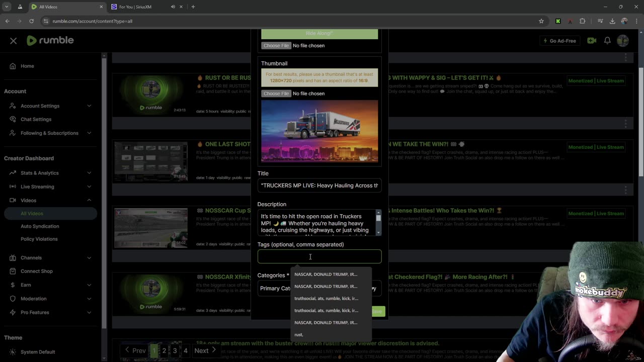
Task: Open the browser media controls icon
Action: [x=600, y=21]
